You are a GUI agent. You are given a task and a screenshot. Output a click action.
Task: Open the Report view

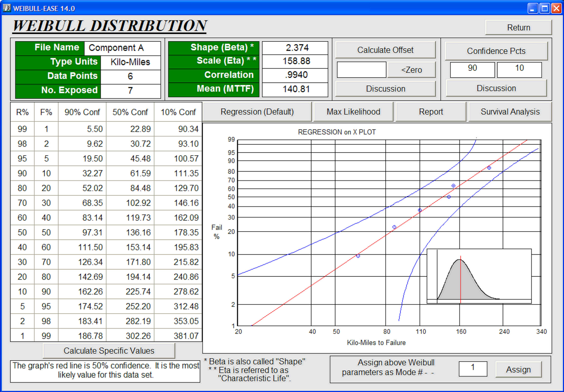tap(431, 112)
